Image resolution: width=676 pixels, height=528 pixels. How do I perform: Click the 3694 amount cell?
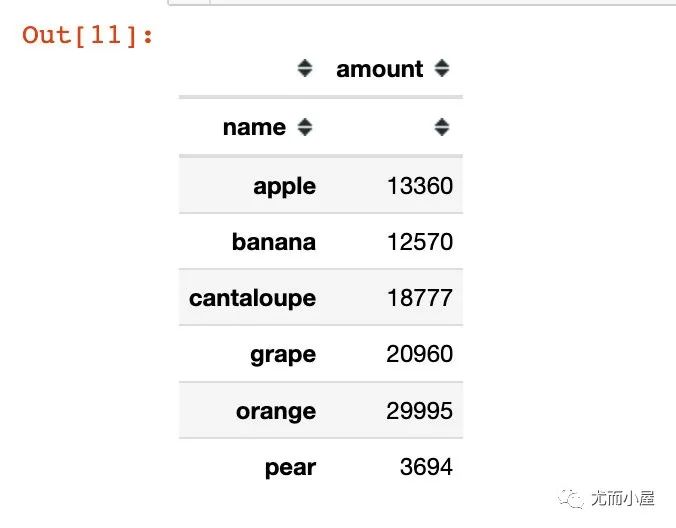point(426,467)
